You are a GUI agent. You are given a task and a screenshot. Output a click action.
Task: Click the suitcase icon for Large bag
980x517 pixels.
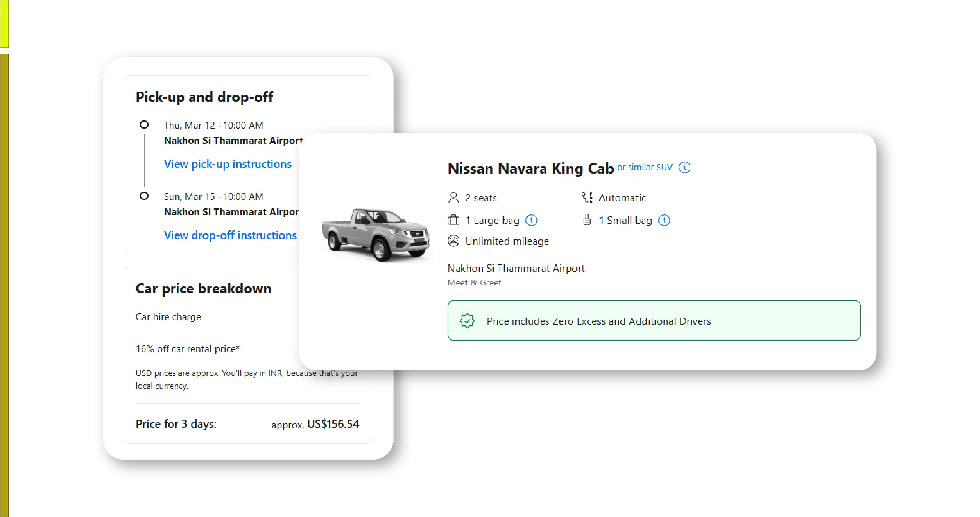coord(453,220)
